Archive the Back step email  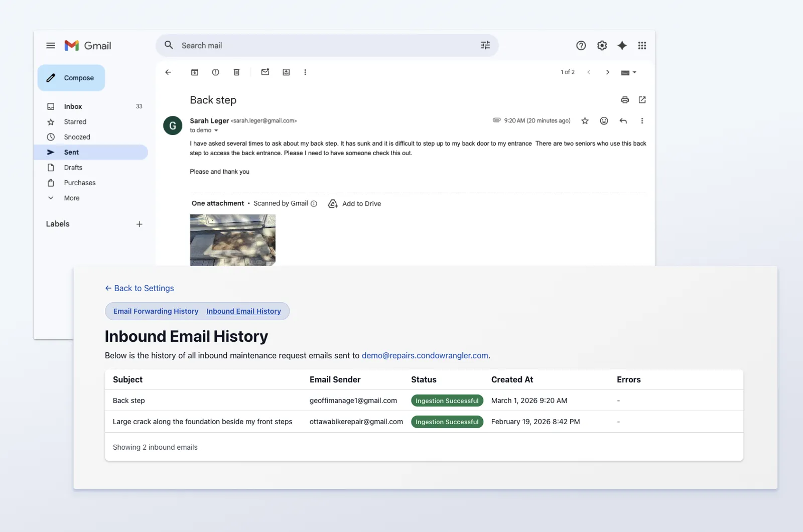195,72
